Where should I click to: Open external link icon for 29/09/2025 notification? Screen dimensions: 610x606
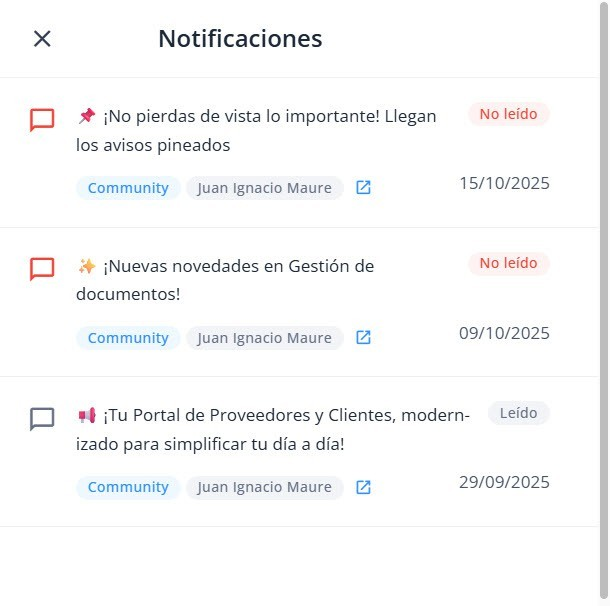(363, 487)
